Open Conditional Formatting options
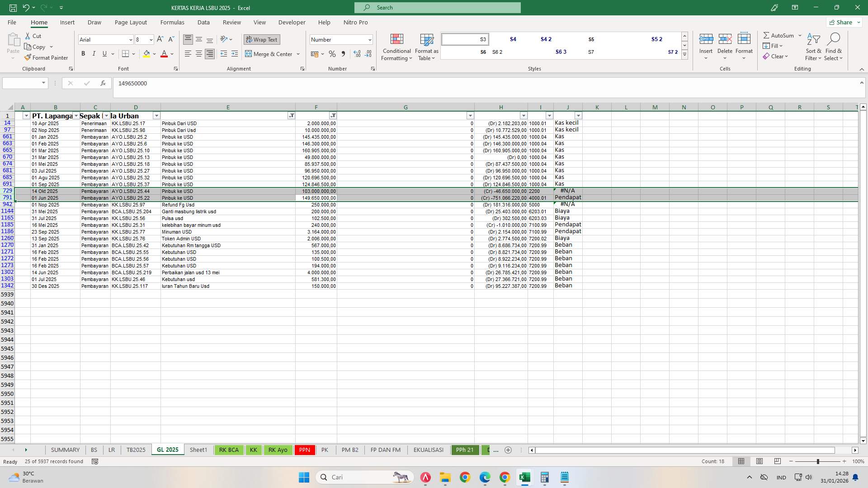This screenshot has height=488, width=868. coord(396,47)
